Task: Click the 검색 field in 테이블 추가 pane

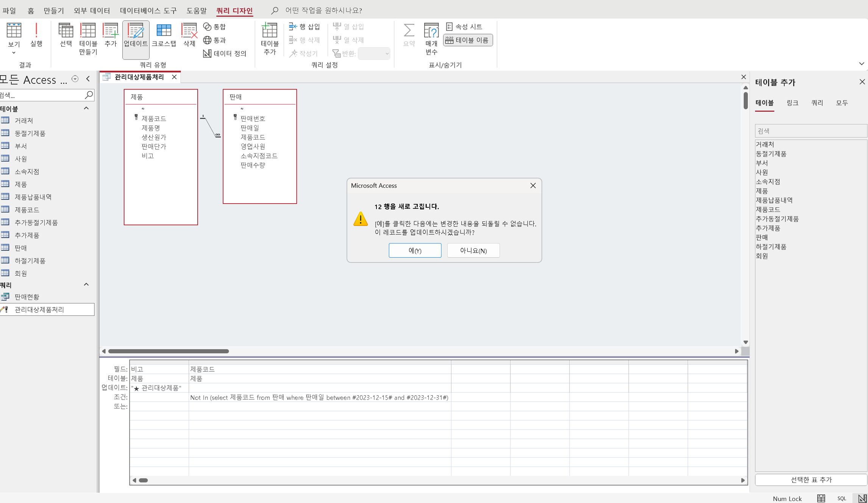Action: pyautogui.click(x=810, y=131)
